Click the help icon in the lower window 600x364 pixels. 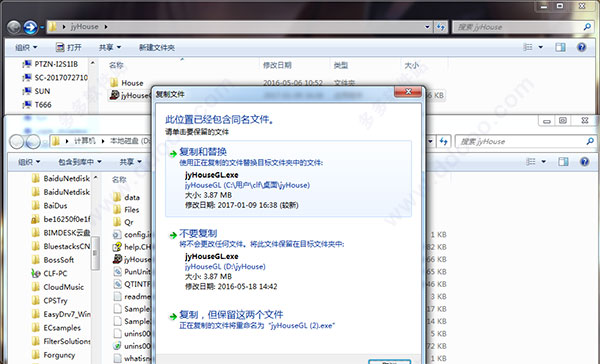pyautogui.click(x=584, y=162)
